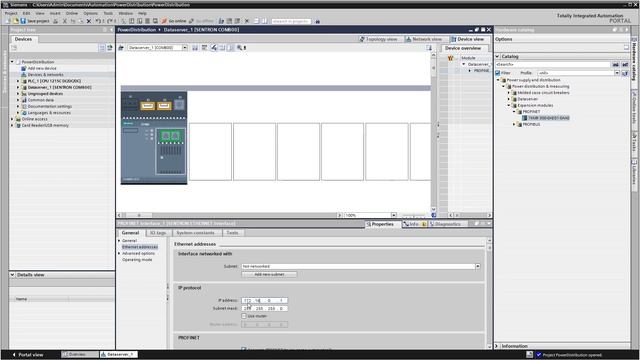Open the zoom level 100% dropdown
640x360 pixels.
[x=393, y=215]
